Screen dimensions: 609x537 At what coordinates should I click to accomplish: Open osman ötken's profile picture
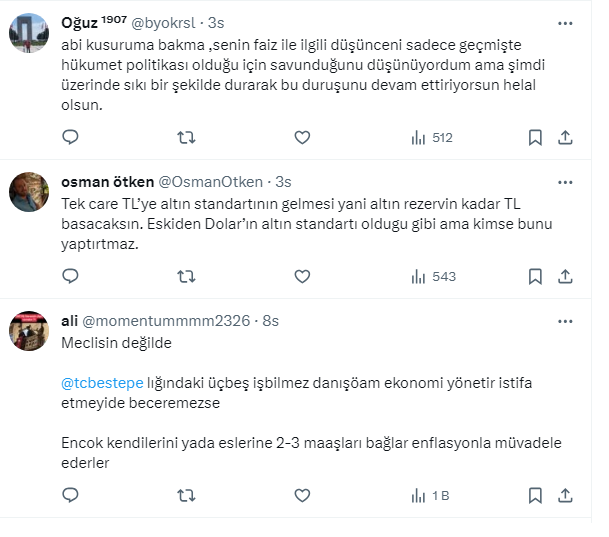click(x=29, y=191)
